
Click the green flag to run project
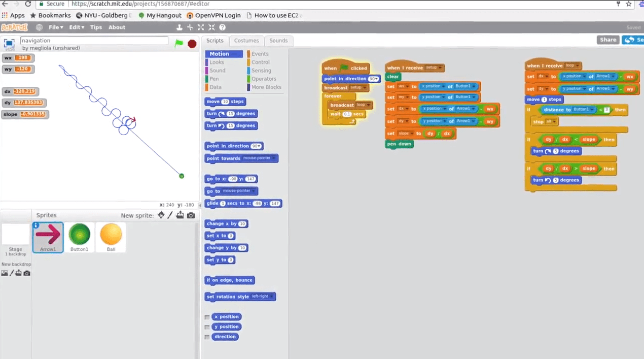pyautogui.click(x=178, y=44)
